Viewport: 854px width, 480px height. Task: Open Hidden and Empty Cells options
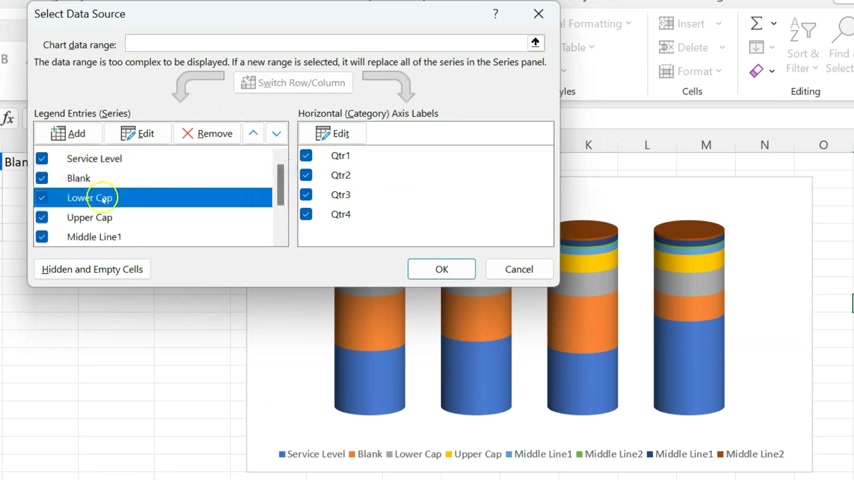click(92, 269)
